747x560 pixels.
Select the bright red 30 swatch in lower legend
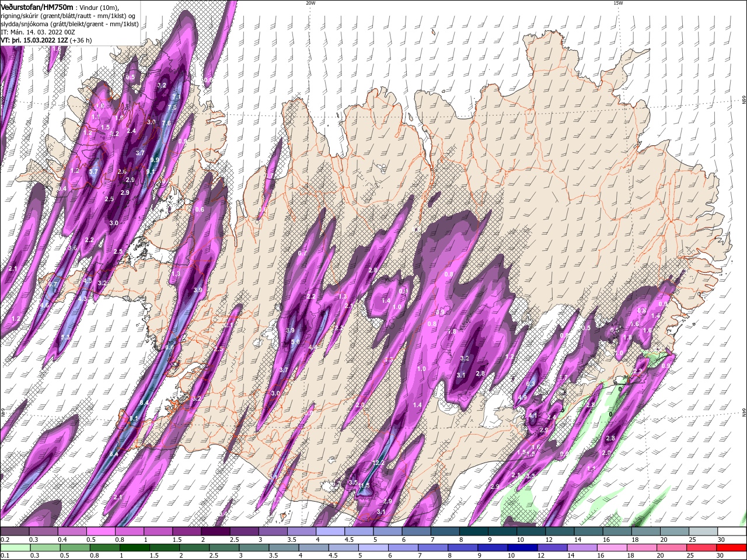(732, 548)
